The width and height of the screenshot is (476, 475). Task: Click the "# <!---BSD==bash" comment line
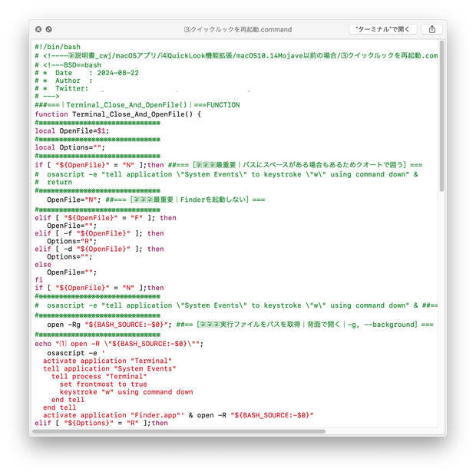click(x=68, y=65)
